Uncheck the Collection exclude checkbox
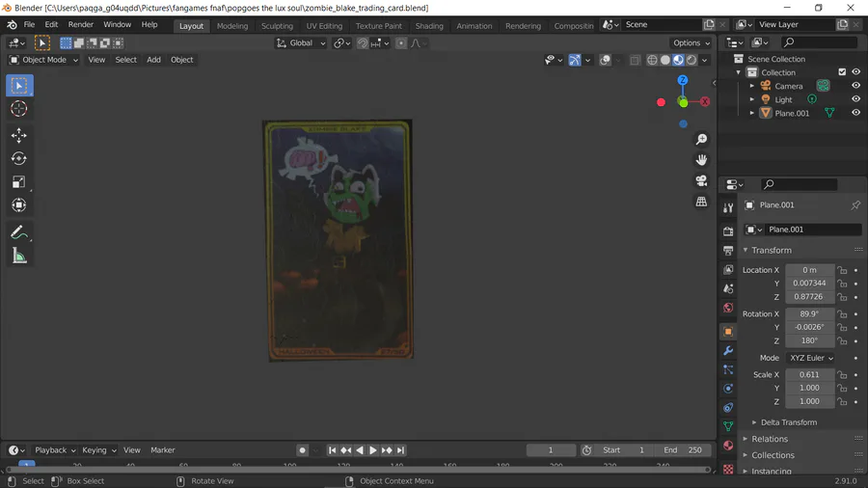 (842, 72)
